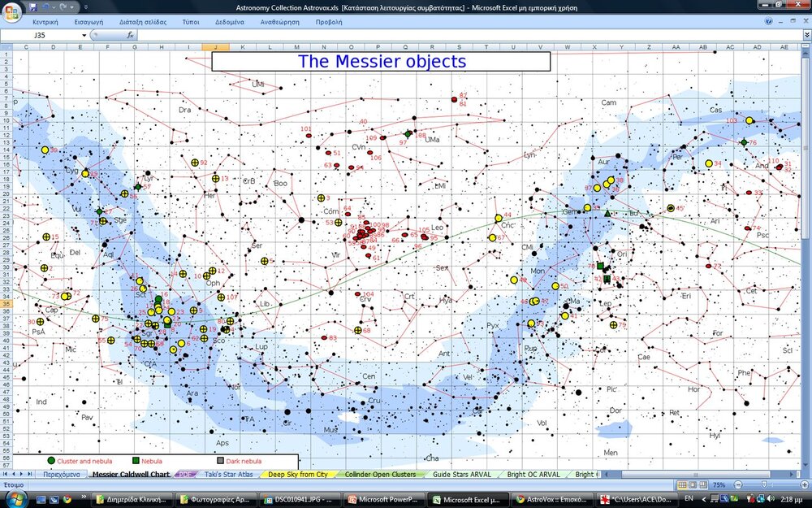Open the Windows Start menu orb
The height and width of the screenshot is (508, 812).
pos(15,498)
